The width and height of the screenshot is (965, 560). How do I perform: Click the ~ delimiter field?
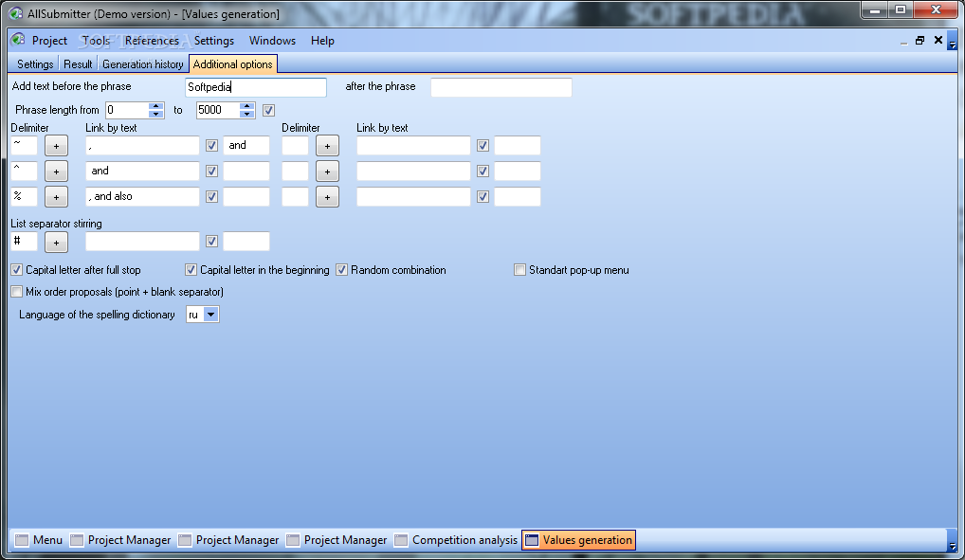tap(24, 146)
